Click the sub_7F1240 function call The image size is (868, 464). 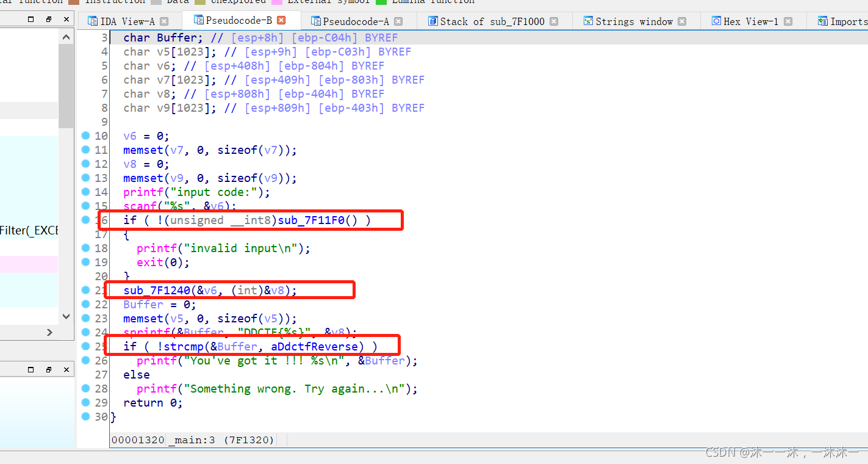(156, 290)
